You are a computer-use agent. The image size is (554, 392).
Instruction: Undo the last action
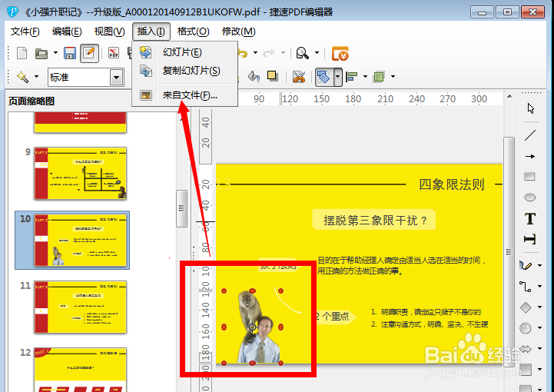tap(243, 53)
